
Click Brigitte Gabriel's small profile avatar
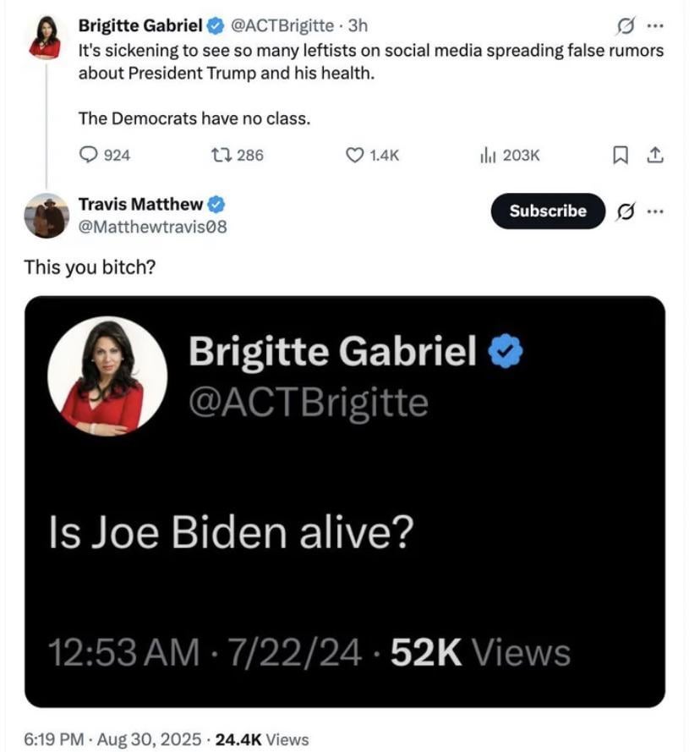click(45, 37)
